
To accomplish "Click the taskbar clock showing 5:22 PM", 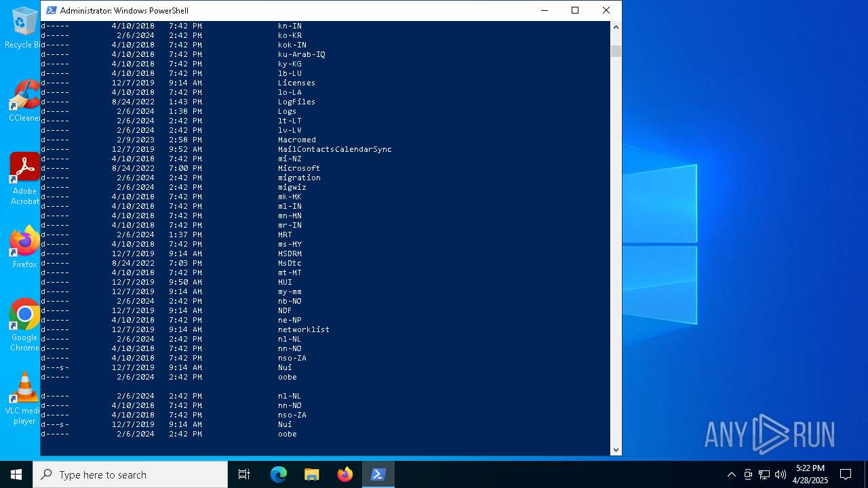I will [810, 474].
